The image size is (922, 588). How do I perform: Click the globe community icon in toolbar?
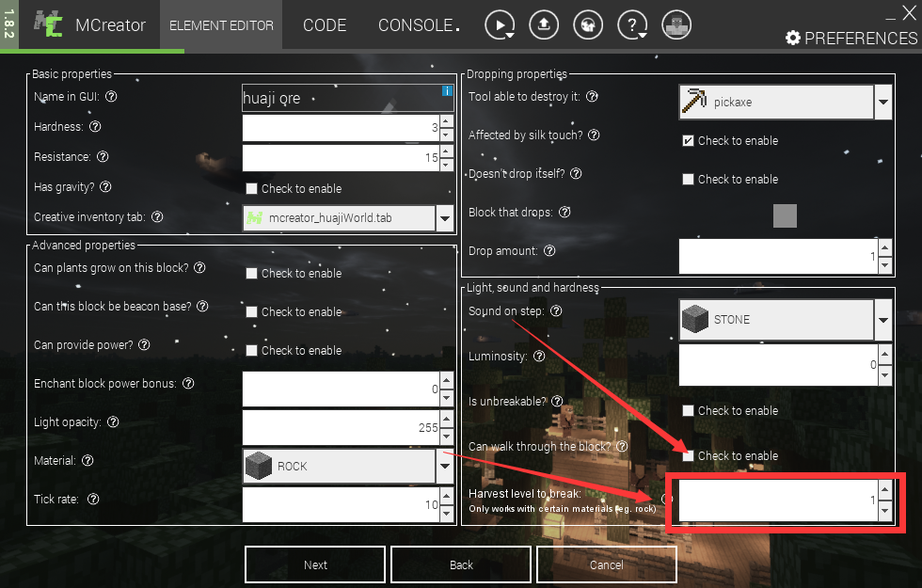point(588,25)
